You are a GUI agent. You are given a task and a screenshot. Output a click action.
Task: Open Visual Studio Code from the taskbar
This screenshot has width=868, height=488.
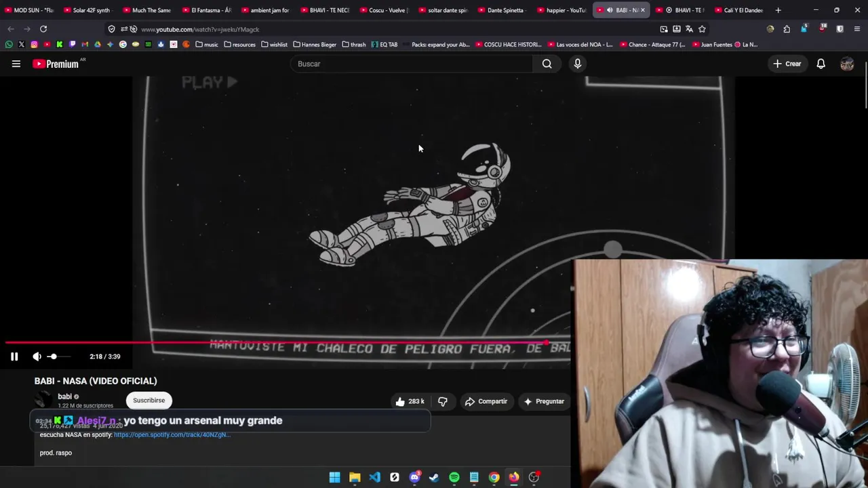tap(374, 477)
